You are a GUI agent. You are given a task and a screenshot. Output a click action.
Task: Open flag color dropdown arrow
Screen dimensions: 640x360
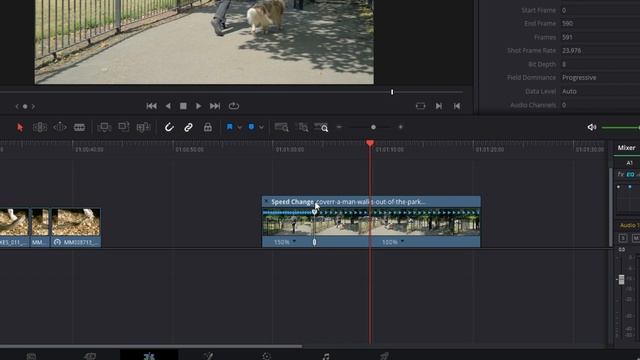(x=240, y=127)
